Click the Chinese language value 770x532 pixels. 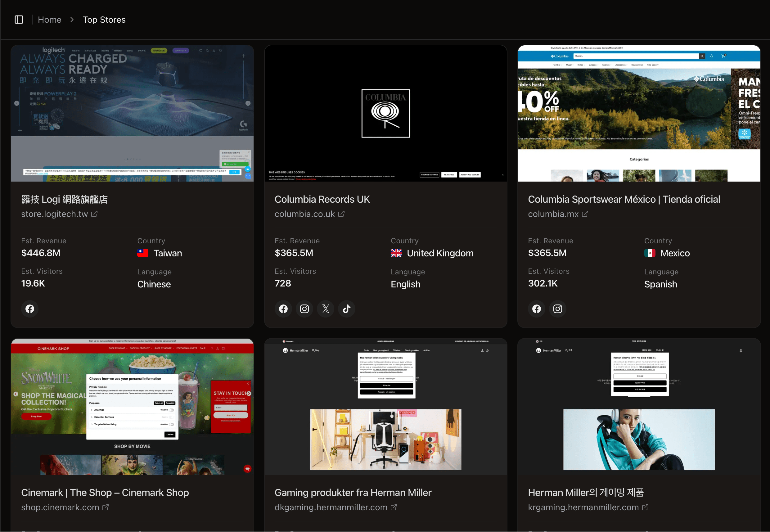coord(154,284)
